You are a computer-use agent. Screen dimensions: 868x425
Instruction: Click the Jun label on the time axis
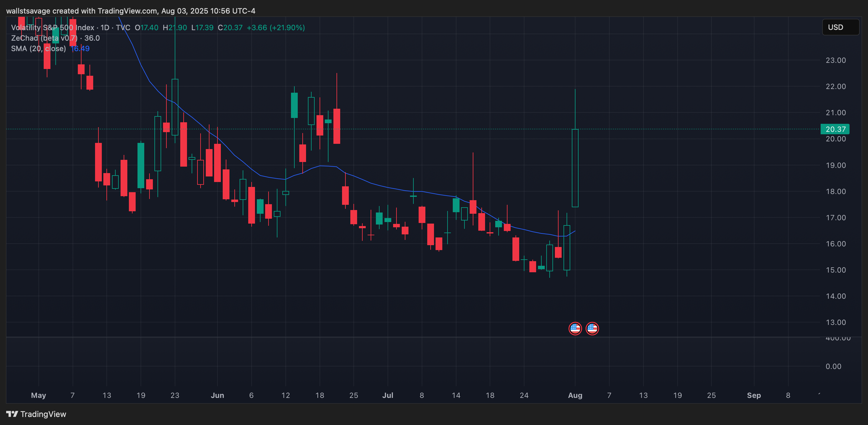(217, 395)
